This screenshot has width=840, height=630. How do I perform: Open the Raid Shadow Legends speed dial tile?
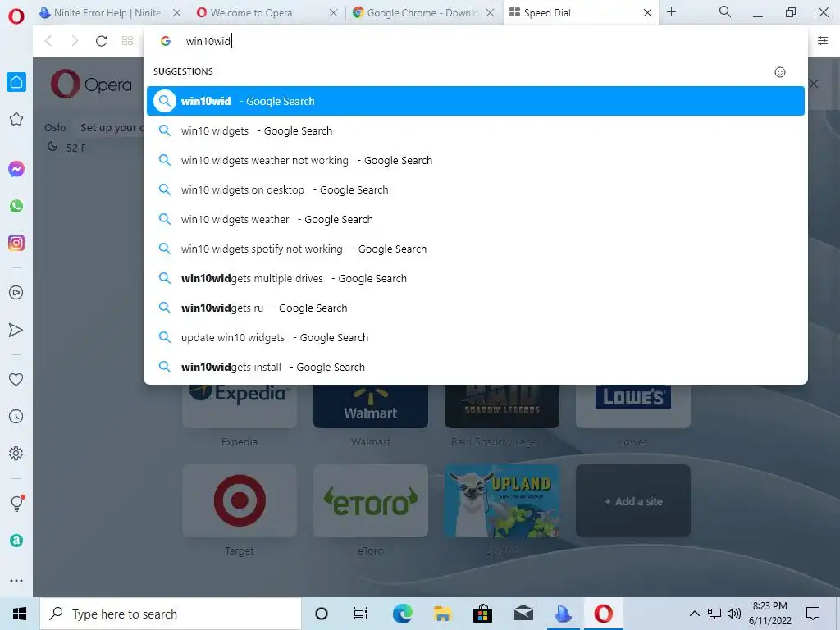(502, 406)
